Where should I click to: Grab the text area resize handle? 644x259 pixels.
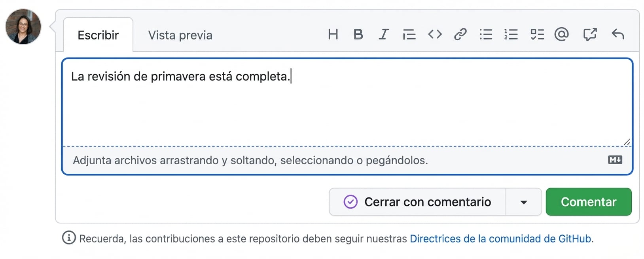tap(627, 142)
